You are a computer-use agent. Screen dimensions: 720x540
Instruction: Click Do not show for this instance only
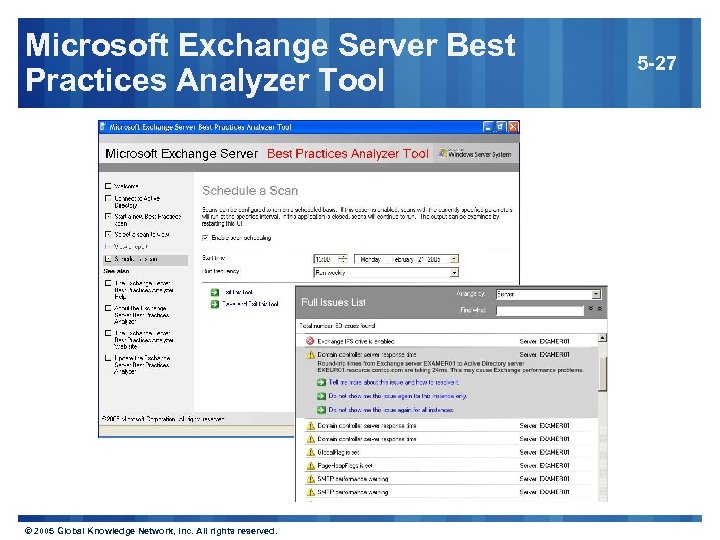[x=398, y=396]
